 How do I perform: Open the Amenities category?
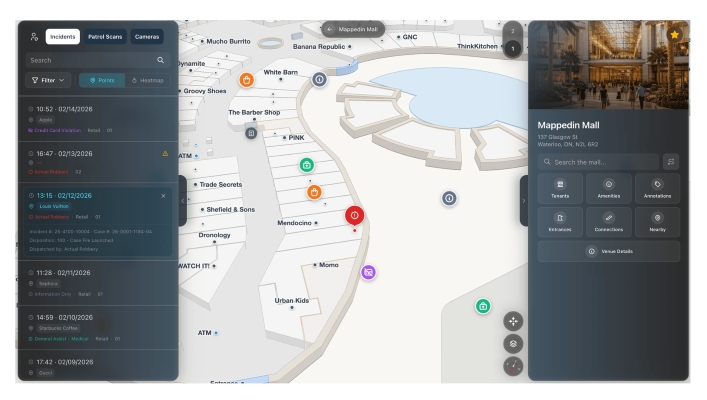pos(609,189)
